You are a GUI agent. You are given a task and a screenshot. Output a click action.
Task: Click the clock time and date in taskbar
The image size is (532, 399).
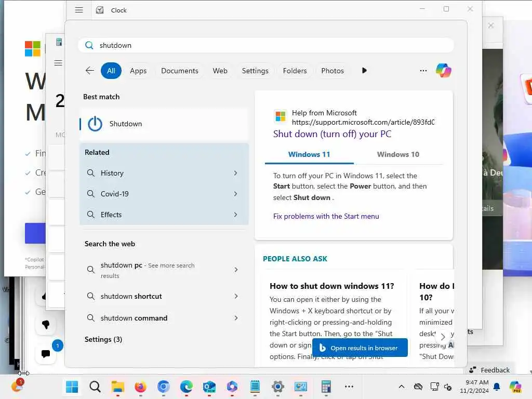click(x=474, y=387)
